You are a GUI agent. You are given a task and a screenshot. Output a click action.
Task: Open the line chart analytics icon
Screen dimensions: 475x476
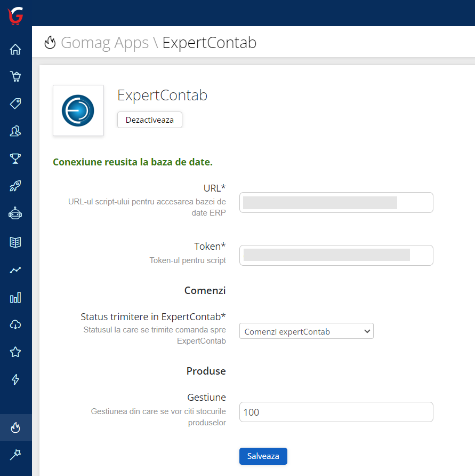point(15,269)
